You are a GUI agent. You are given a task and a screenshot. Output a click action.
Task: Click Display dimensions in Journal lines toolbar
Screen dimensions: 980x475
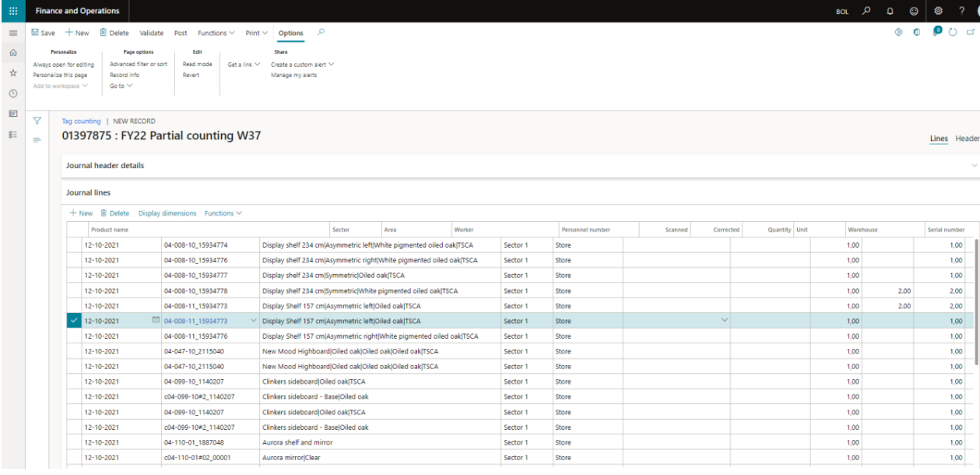pyautogui.click(x=168, y=213)
